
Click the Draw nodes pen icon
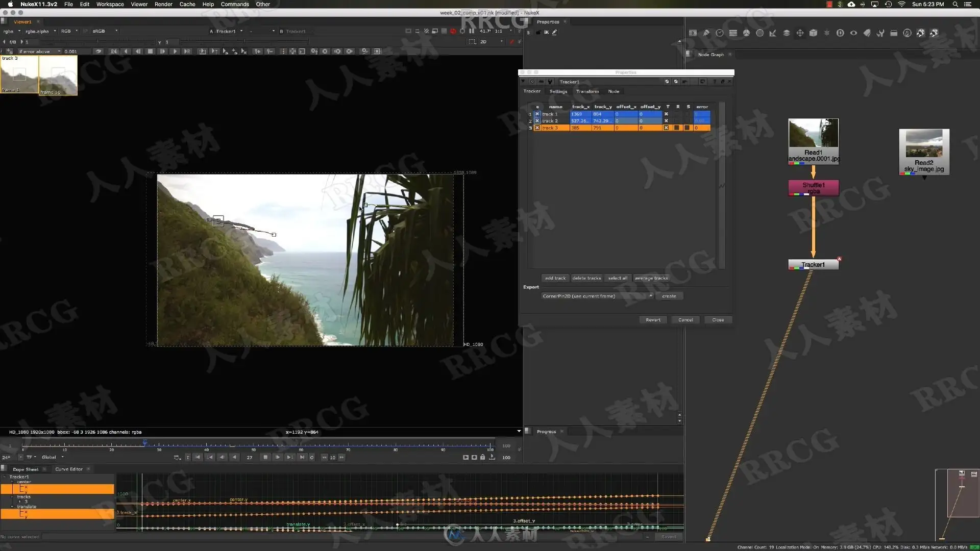(x=706, y=33)
